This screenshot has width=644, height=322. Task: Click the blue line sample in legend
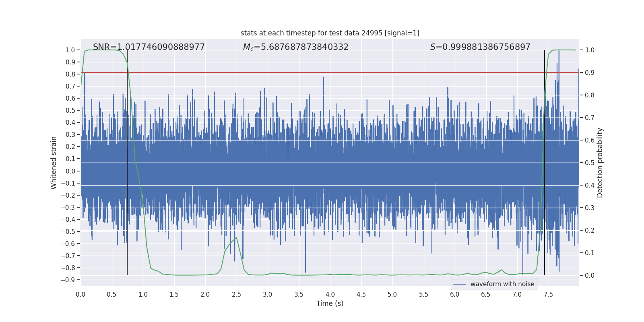pos(459,284)
